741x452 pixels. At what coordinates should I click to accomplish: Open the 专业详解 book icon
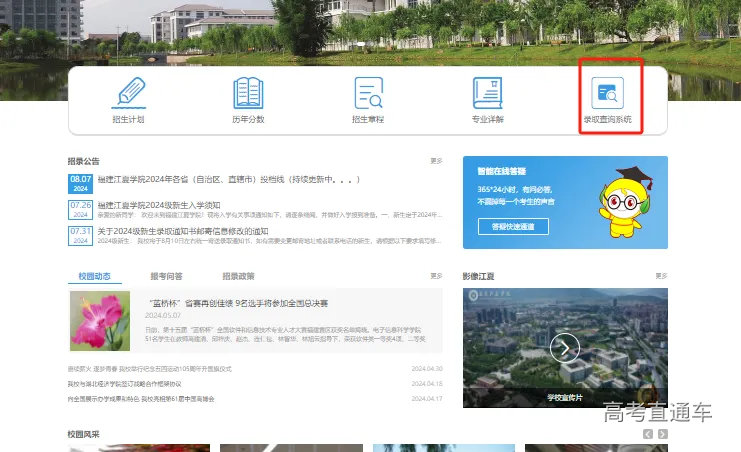[x=488, y=93]
